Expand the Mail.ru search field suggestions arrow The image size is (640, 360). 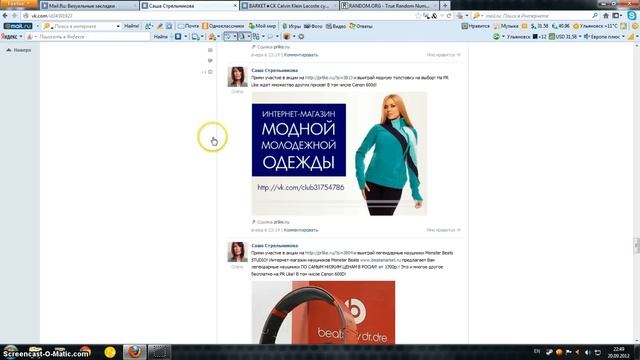tap(118, 26)
